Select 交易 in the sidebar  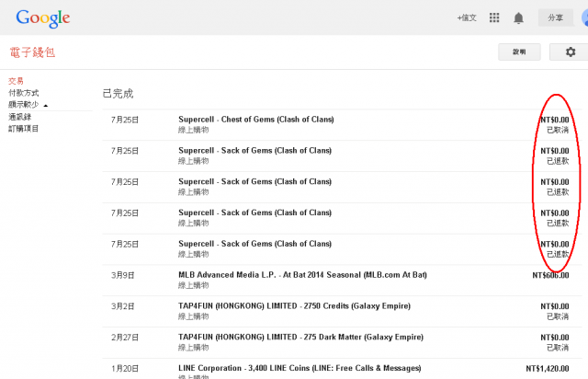click(x=16, y=81)
